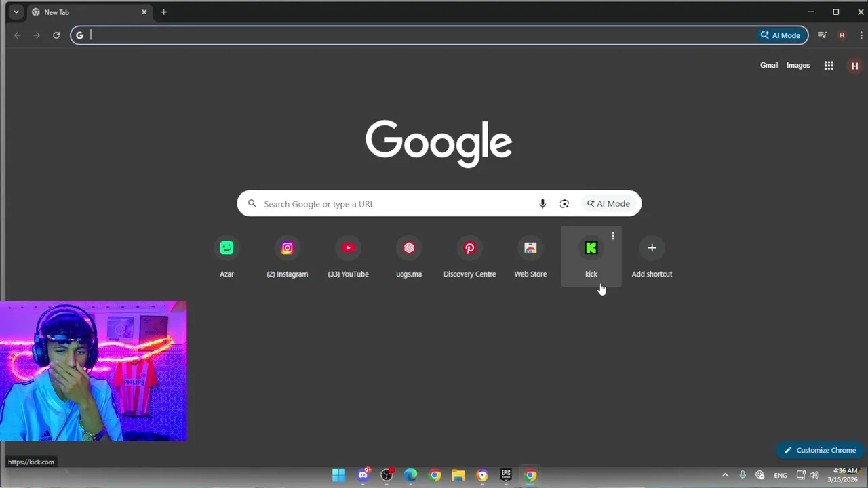Open the Google account avatar on page
868x488 pixels.
[x=854, y=66]
